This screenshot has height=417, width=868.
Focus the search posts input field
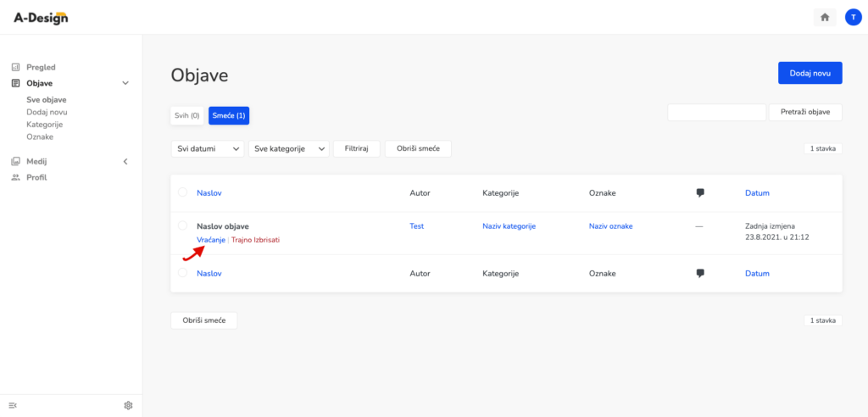(717, 113)
